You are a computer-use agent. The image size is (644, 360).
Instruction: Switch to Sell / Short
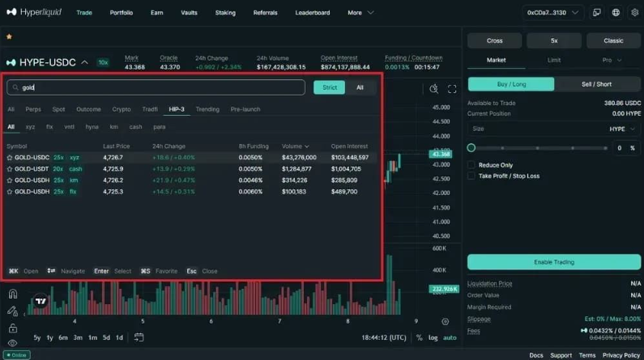[x=597, y=84]
